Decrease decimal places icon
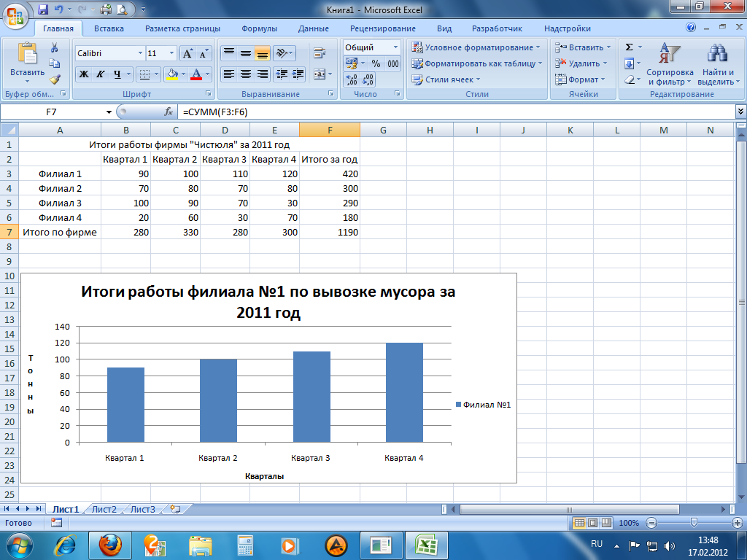The height and width of the screenshot is (560, 747). [368, 79]
